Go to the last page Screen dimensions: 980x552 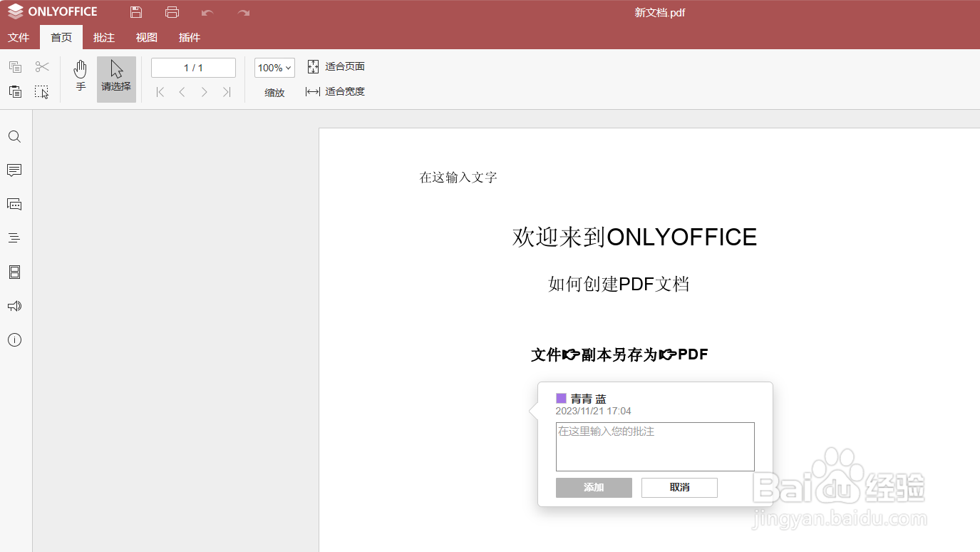pos(227,92)
